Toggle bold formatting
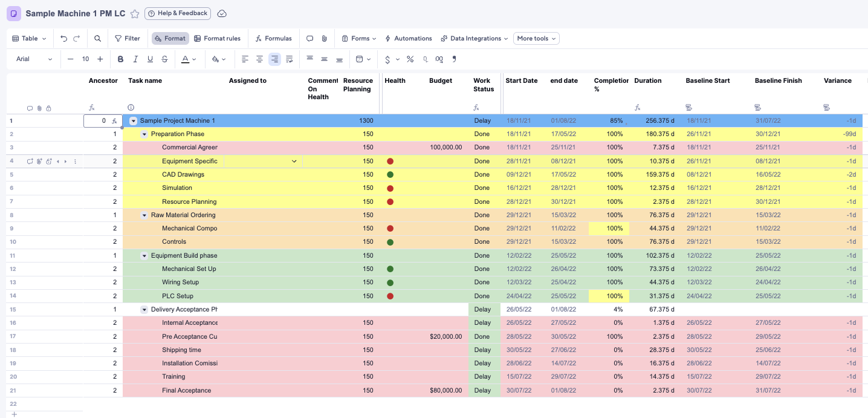Viewport: 868px width, 418px height. click(120, 59)
